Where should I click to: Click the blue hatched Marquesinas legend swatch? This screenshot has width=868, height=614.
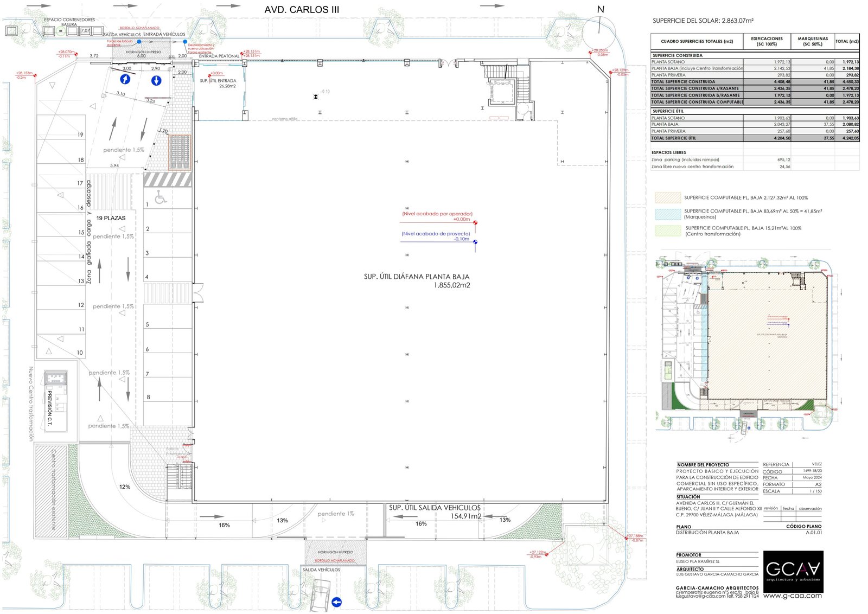(668, 214)
